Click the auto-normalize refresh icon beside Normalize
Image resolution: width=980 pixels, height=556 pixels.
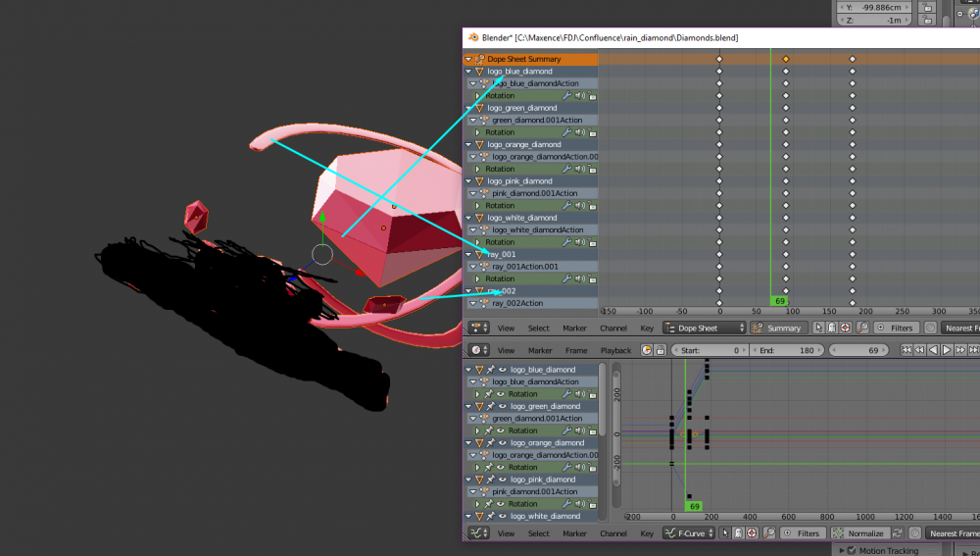tap(898, 532)
